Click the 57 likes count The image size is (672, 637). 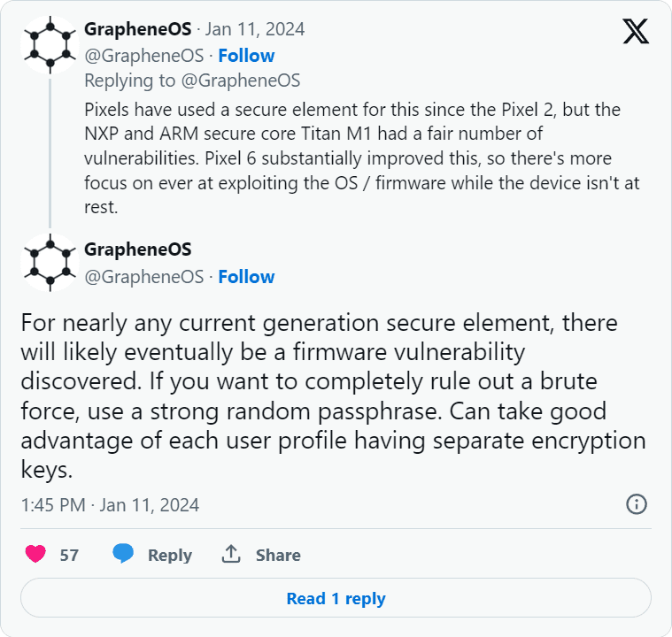pos(69,555)
